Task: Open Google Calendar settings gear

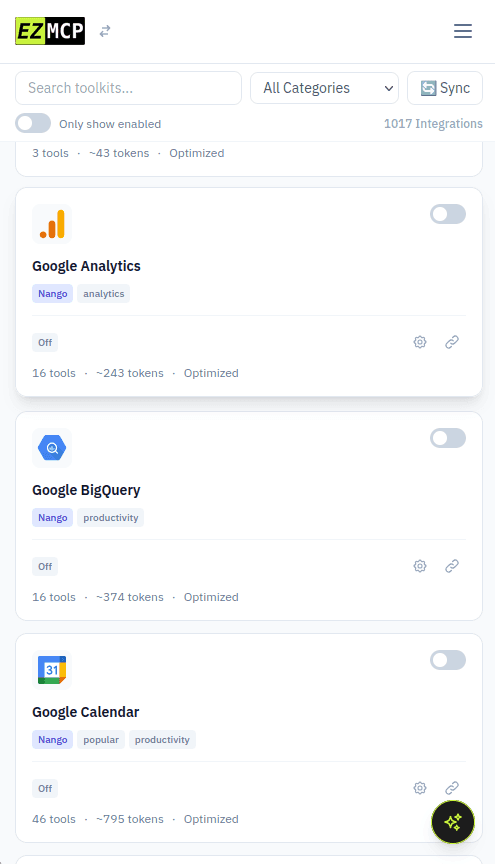Action: tap(420, 788)
